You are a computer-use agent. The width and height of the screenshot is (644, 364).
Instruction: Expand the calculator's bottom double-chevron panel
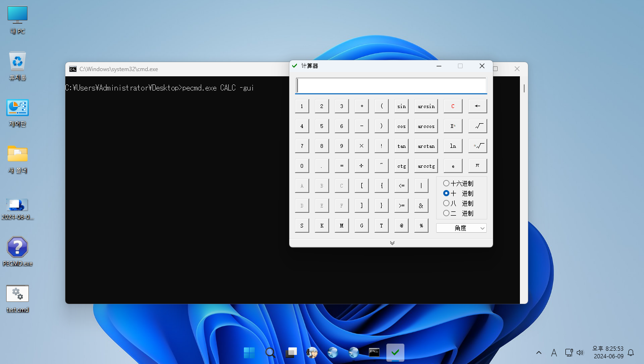[392, 243]
